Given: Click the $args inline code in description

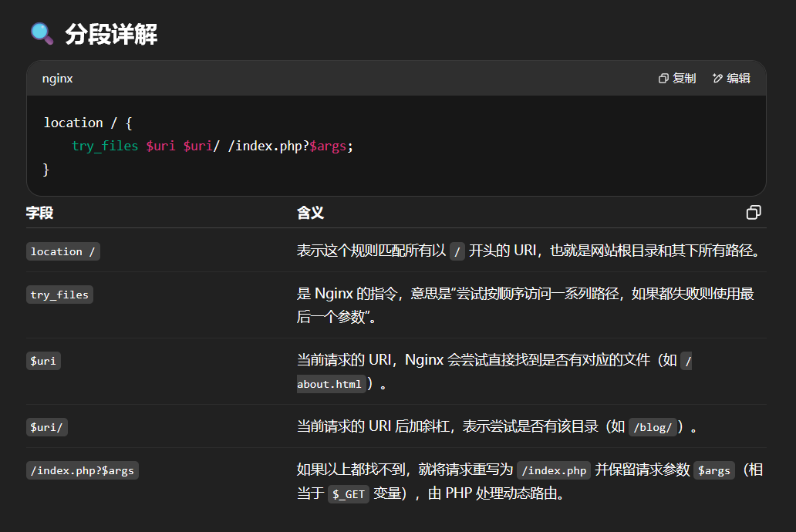Looking at the screenshot, I should point(713,470).
